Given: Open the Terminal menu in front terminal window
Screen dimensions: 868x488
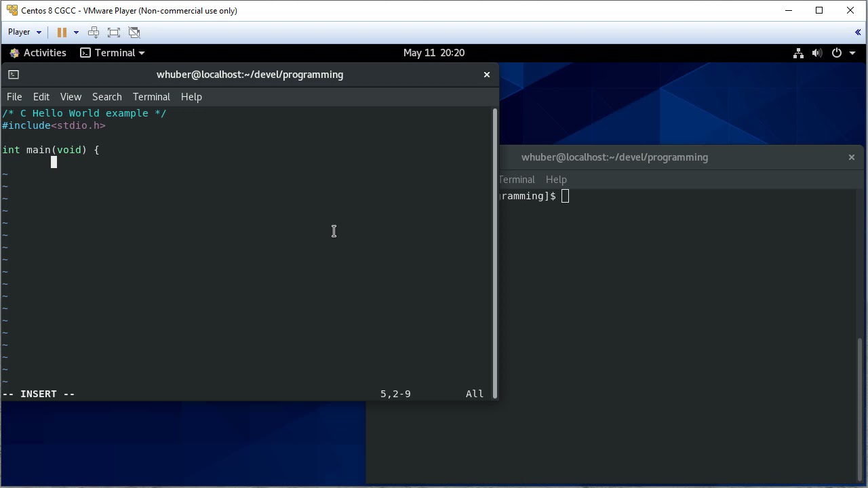Looking at the screenshot, I should (151, 97).
